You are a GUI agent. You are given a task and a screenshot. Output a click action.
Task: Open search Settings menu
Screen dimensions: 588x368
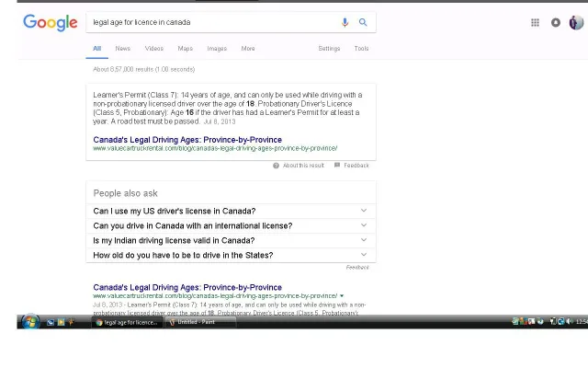click(329, 49)
